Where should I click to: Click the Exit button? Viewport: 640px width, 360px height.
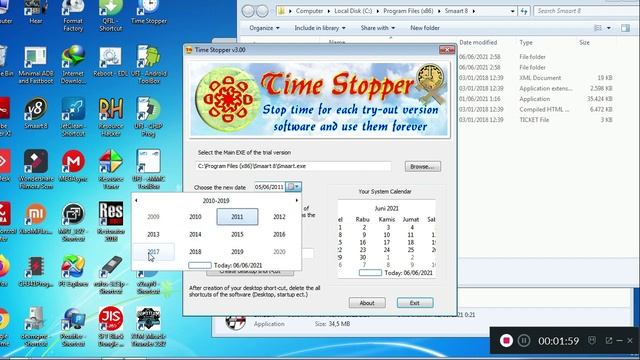point(415,303)
